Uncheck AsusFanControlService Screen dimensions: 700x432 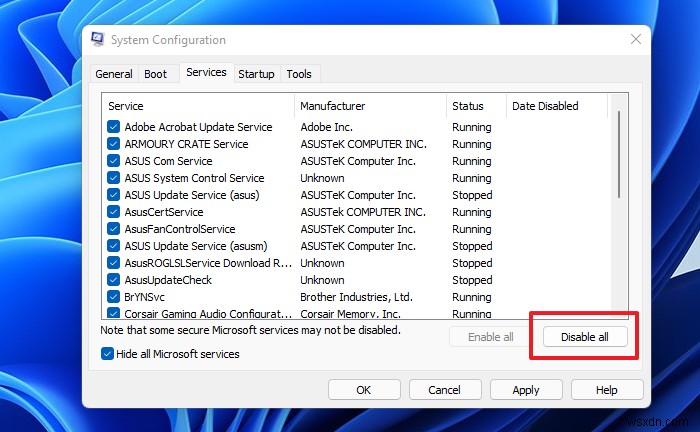coord(113,229)
